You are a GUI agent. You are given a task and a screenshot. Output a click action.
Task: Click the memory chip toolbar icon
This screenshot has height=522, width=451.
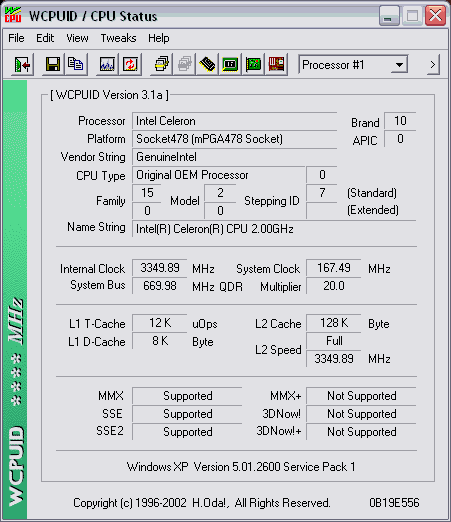point(207,64)
